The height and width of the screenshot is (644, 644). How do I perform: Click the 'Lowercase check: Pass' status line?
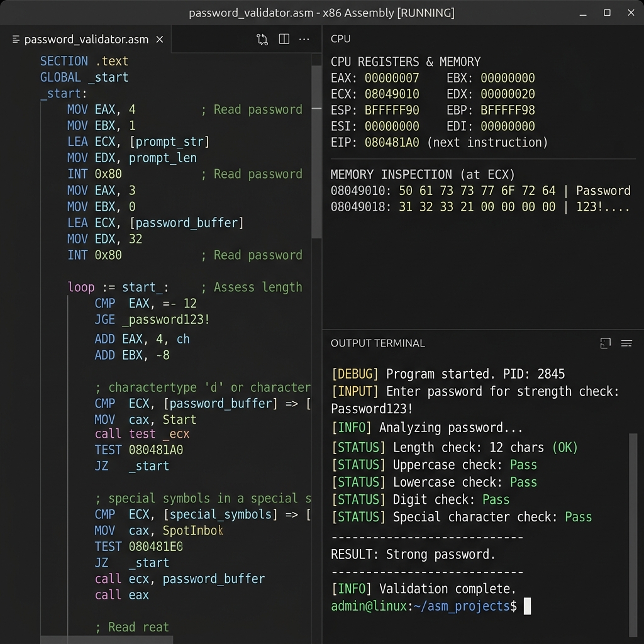[x=434, y=482]
